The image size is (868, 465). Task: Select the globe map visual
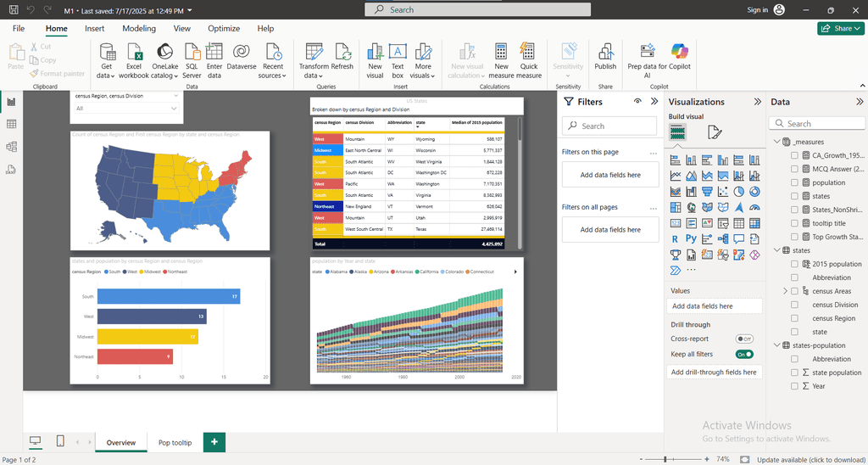(x=691, y=207)
